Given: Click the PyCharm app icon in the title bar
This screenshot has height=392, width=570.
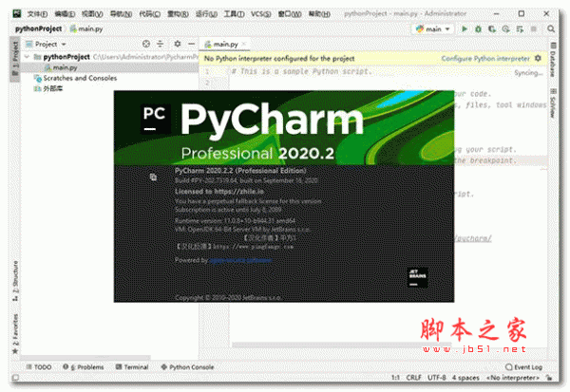Looking at the screenshot, I should coord(17,14).
